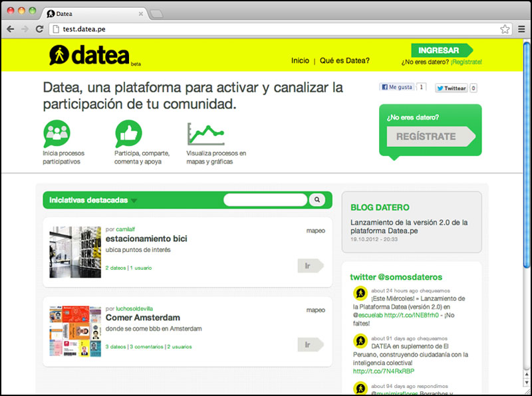This screenshot has width=532, height=396.
Task: Click the initiatives search field
Action: [x=265, y=200]
